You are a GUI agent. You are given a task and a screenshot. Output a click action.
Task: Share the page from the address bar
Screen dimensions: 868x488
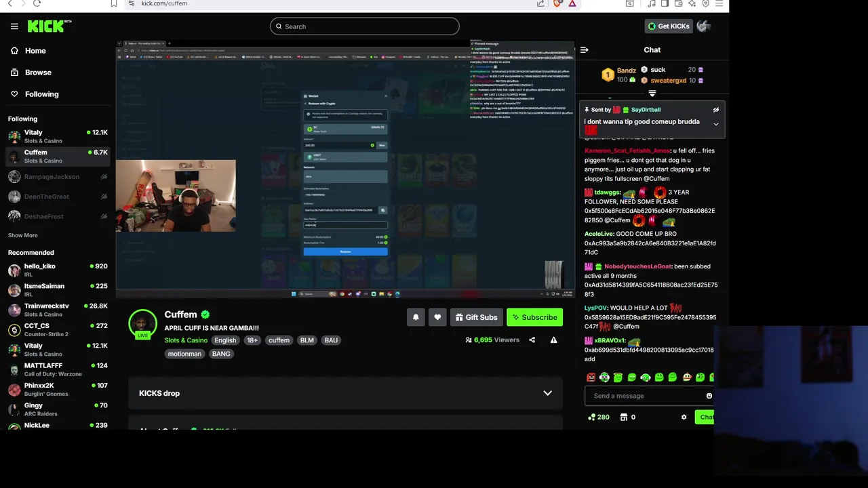click(x=540, y=3)
